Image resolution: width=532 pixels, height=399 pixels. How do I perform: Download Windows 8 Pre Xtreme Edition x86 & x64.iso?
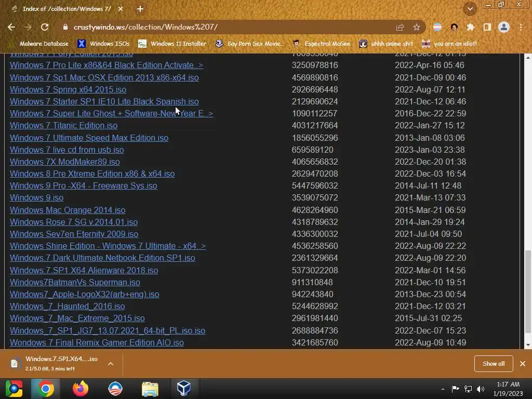click(x=92, y=174)
